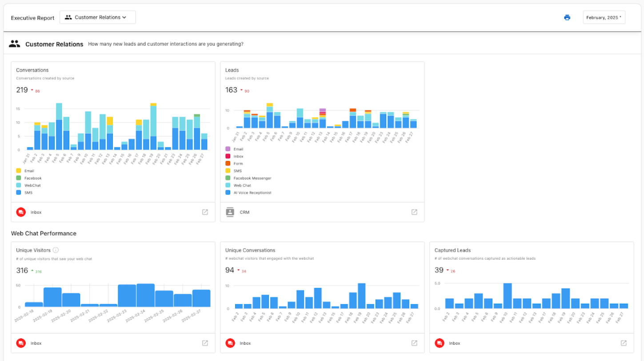The height and width of the screenshot is (361, 644).
Task: Click the printer icon in the header
Action: 567,17
